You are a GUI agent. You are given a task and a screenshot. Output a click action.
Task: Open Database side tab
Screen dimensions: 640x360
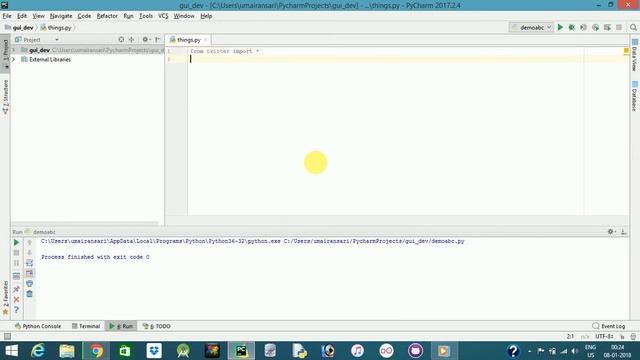(x=635, y=96)
